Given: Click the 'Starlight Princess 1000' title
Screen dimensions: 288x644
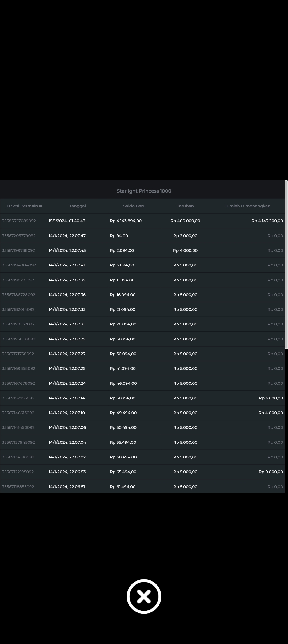Looking at the screenshot, I should pos(144,191).
